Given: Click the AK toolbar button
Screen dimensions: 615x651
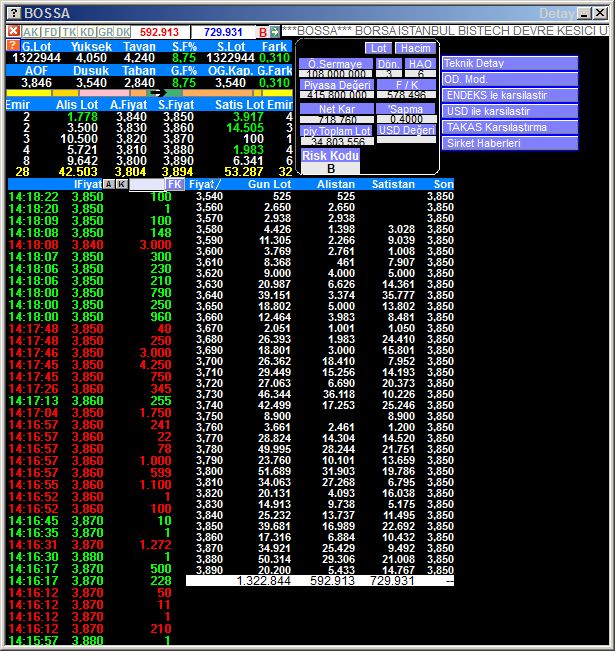Looking at the screenshot, I should pyautogui.click(x=31, y=32).
